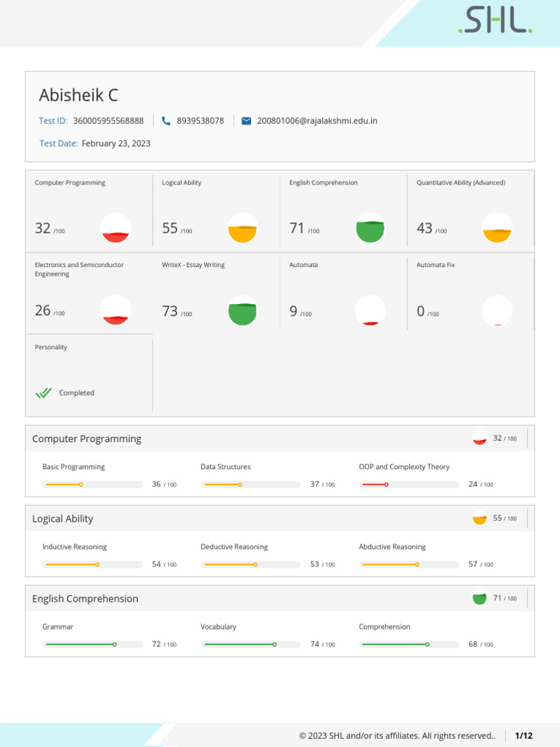Click the 1/12 page indicator
This screenshot has width=560, height=747.
point(524,735)
